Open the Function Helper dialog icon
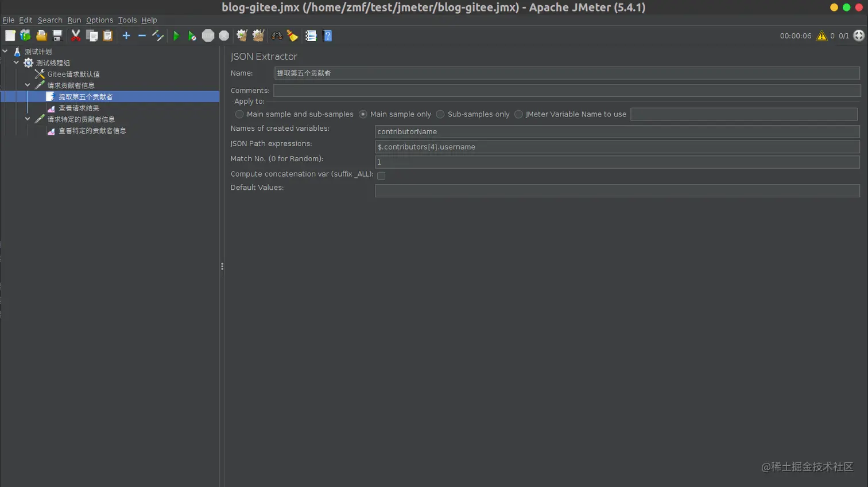This screenshot has width=868, height=487. 311,36
